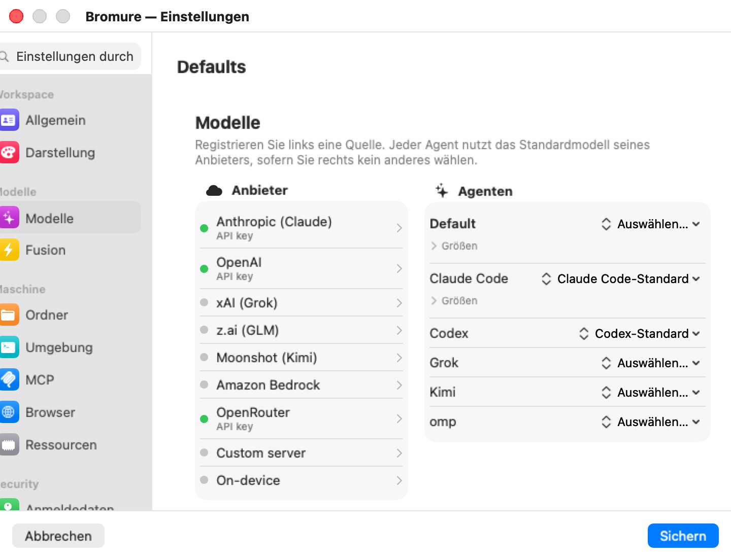Open Anthropic (Claude) provider details
731x560 pixels.
302,228
